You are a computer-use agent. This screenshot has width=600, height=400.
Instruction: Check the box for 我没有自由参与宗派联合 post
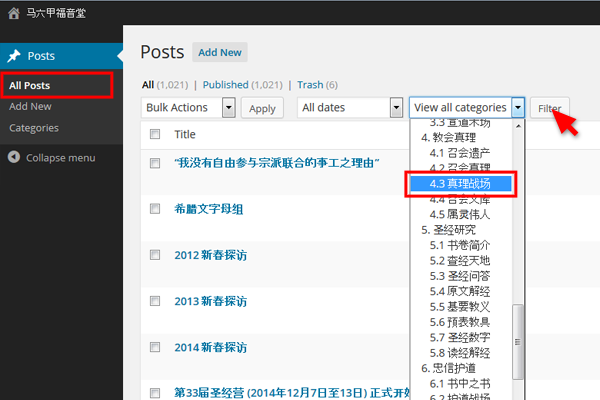[x=155, y=163]
